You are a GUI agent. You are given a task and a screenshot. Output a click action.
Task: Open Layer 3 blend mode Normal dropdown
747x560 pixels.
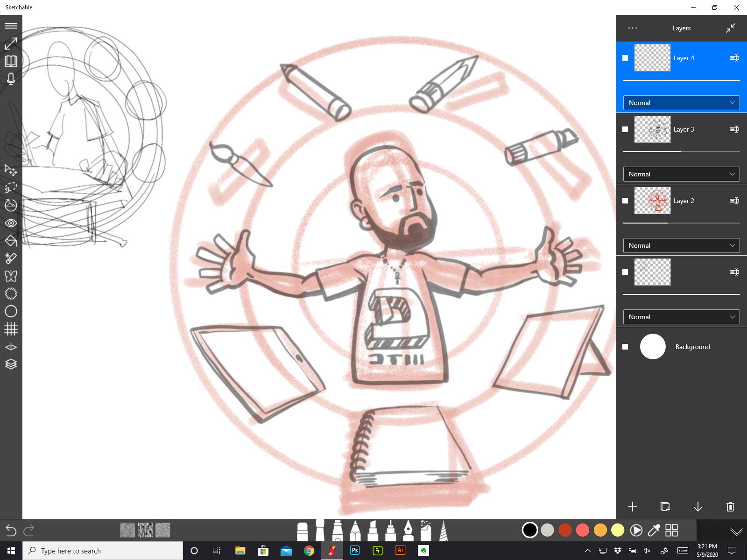click(x=682, y=174)
